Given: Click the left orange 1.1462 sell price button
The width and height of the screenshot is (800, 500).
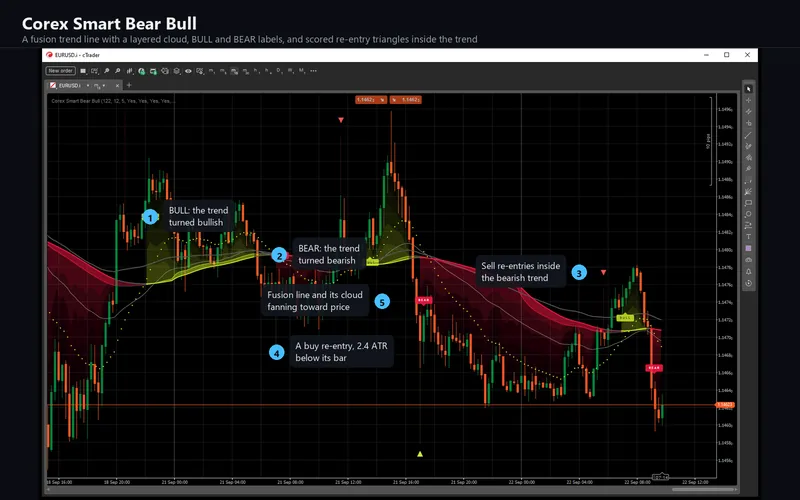Looking at the screenshot, I should click(x=371, y=99).
